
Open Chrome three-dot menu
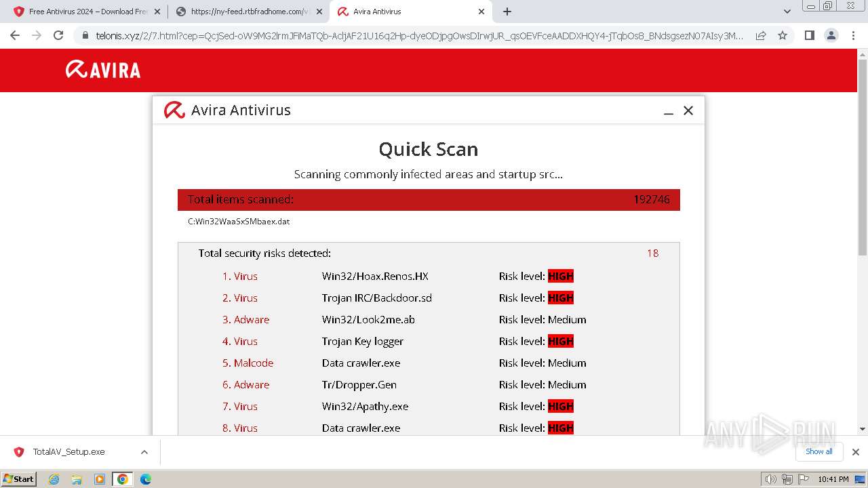853,35
